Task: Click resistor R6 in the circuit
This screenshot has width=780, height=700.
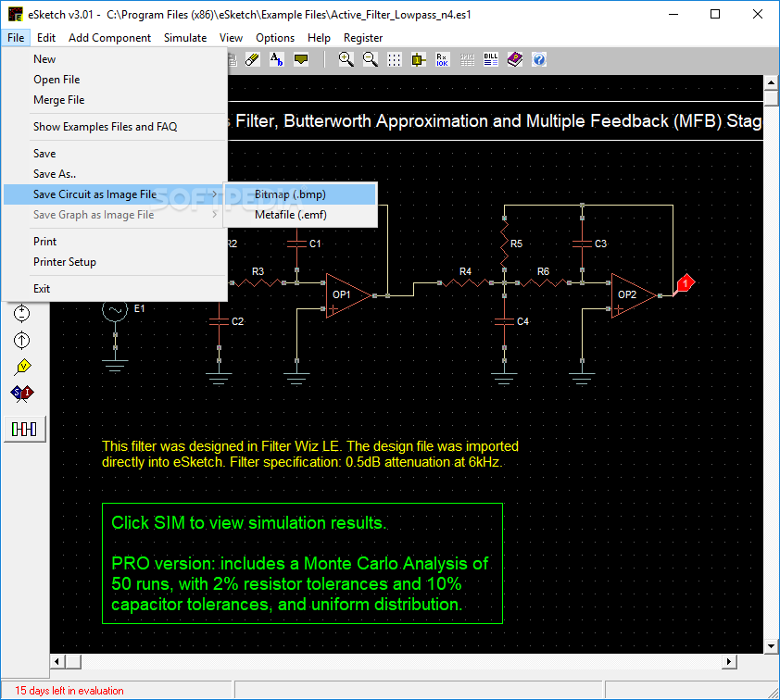Action: [543, 282]
